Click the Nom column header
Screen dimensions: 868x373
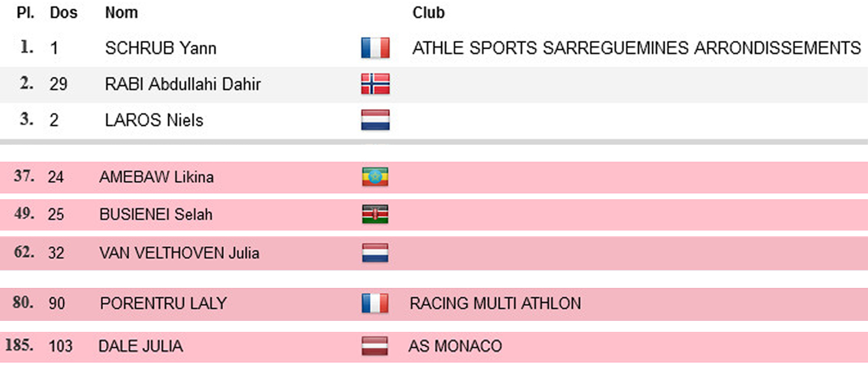122,13
